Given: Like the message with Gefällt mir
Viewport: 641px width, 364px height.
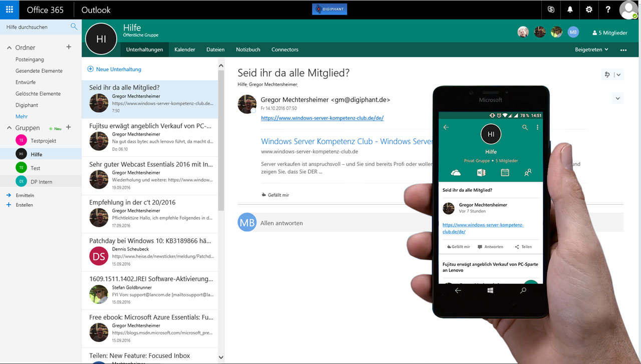Looking at the screenshot, I should click(275, 195).
